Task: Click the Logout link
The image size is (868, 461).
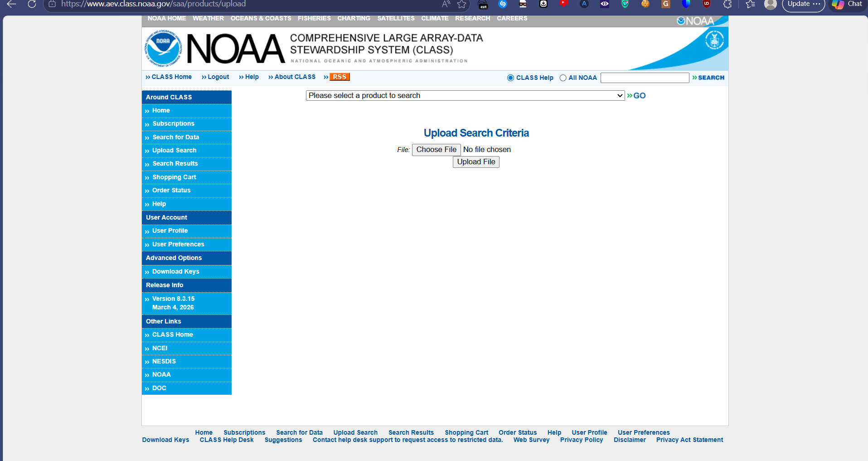Action: 218,77
